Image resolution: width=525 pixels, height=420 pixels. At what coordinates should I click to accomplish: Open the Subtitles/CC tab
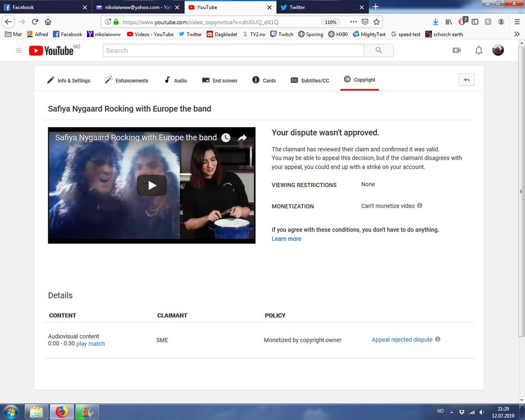[x=310, y=80]
